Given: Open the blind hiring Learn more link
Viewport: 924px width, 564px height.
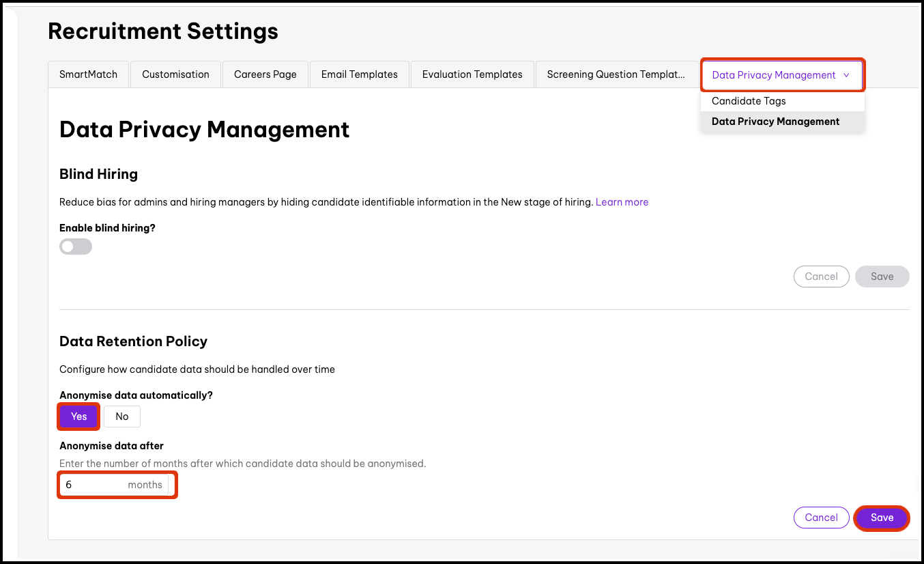Looking at the screenshot, I should pos(622,201).
